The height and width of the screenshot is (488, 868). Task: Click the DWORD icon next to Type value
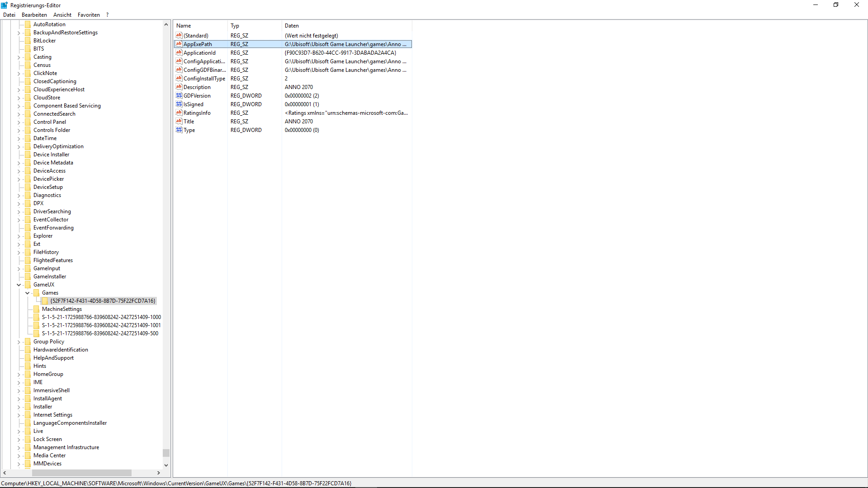click(x=179, y=130)
